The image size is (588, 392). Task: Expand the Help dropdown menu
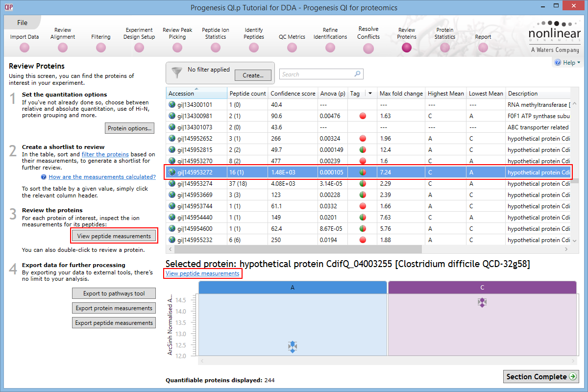click(567, 63)
